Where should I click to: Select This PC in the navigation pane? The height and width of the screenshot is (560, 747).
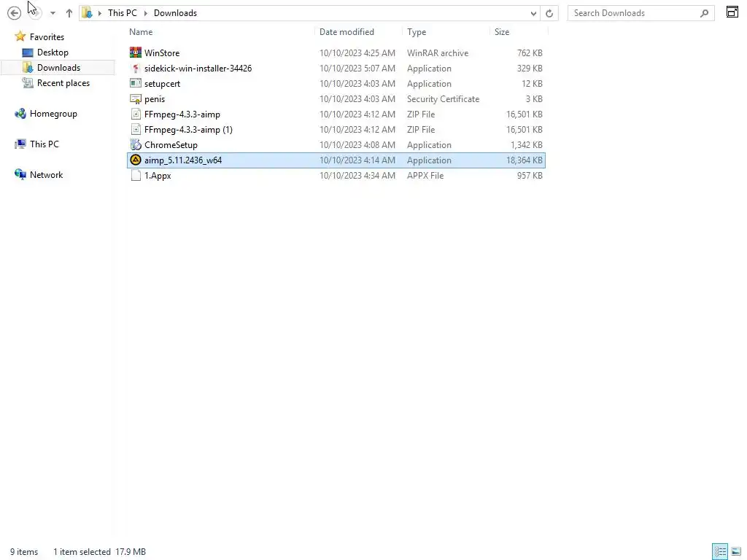click(x=44, y=144)
